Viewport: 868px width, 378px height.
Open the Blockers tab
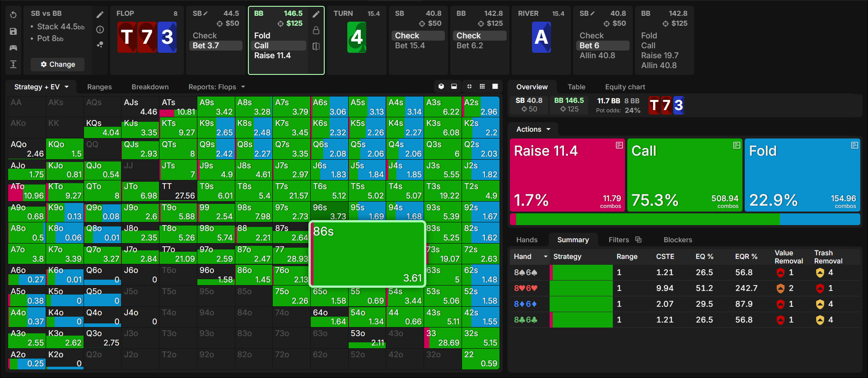click(678, 240)
